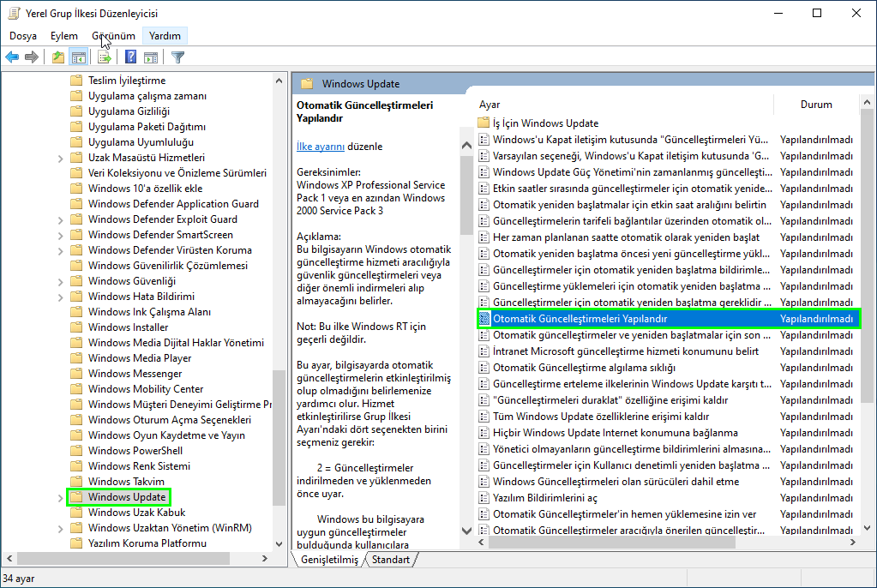Image resolution: width=877 pixels, height=588 pixels.
Task: Select Windows Uzak Kabuk folder
Action: [136, 513]
